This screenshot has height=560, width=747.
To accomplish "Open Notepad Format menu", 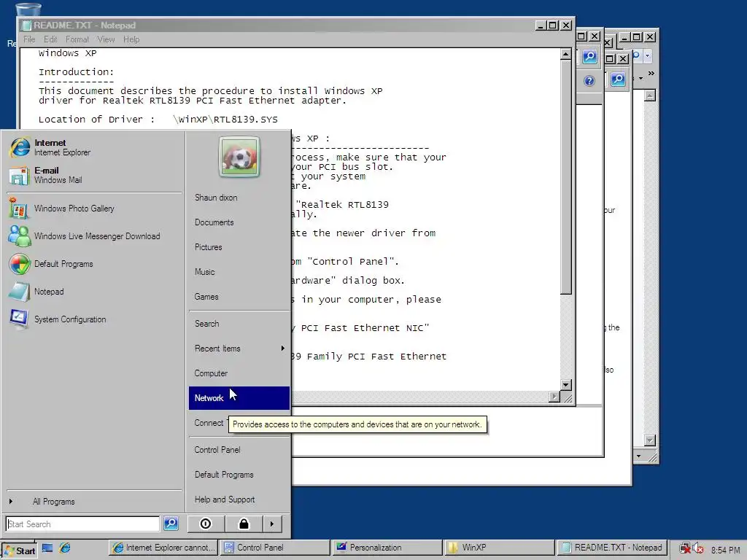I will tap(77, 39).
